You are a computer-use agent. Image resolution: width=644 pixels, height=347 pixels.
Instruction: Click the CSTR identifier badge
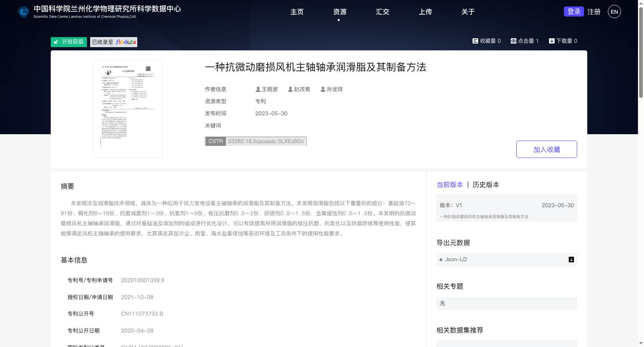click(x=256, y=141)
